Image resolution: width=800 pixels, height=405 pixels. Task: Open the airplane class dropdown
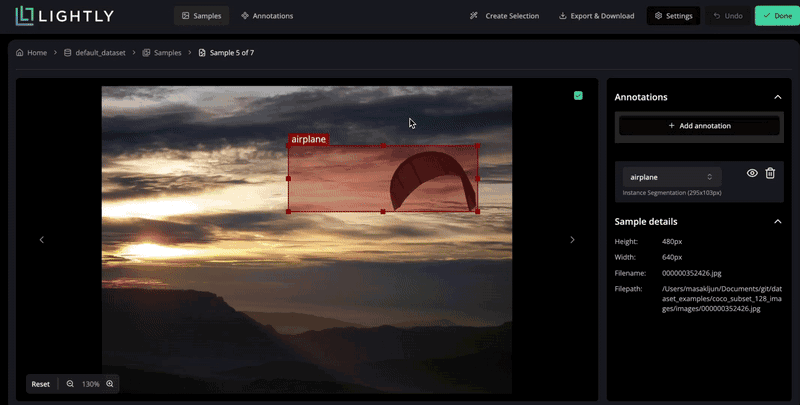pos(672,177)
